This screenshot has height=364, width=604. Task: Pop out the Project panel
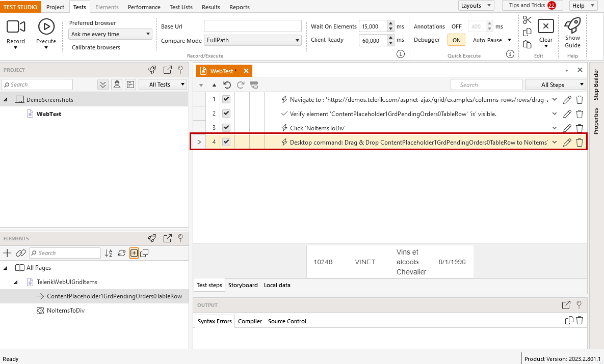[x=168, y=70]
